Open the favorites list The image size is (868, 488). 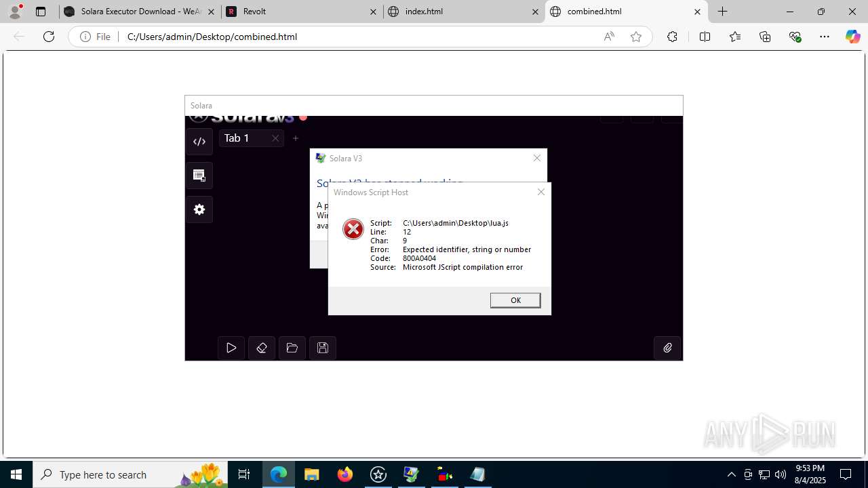[735, 37]
